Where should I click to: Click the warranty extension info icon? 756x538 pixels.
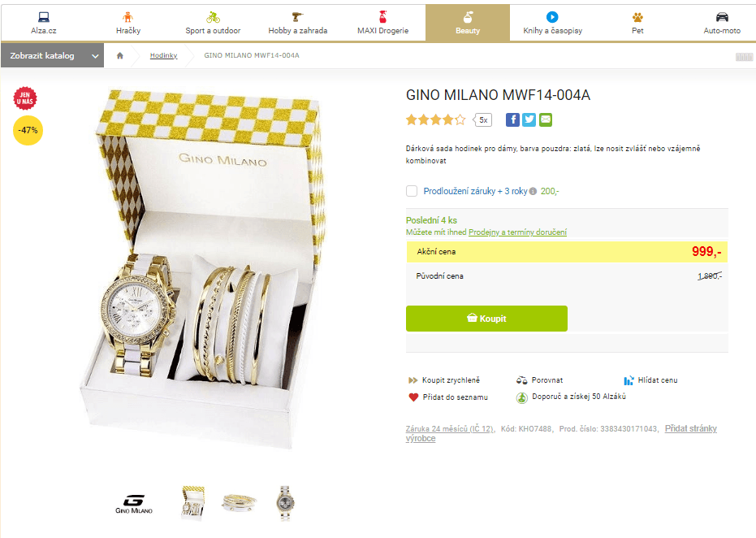tap(533, 192)
